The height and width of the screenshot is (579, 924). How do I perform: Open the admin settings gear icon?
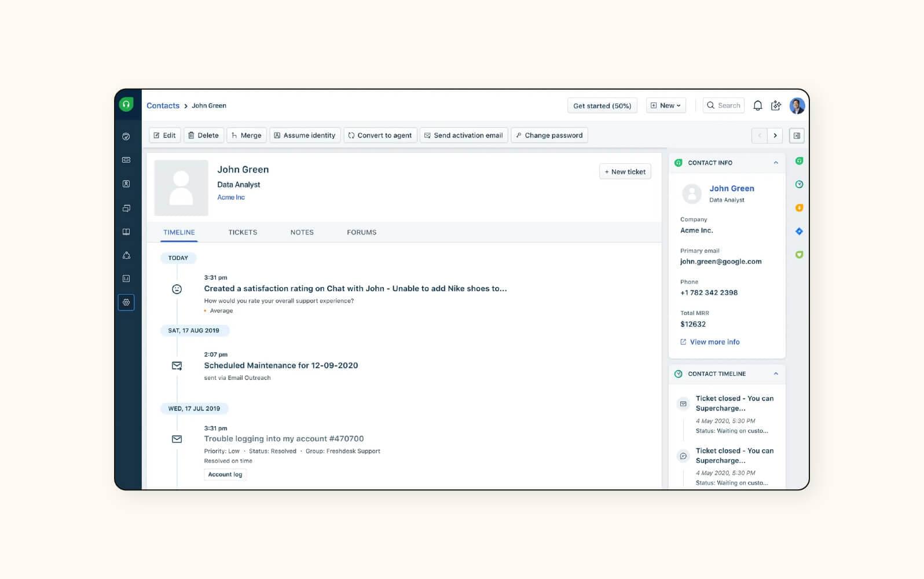(x=126, y=302)
